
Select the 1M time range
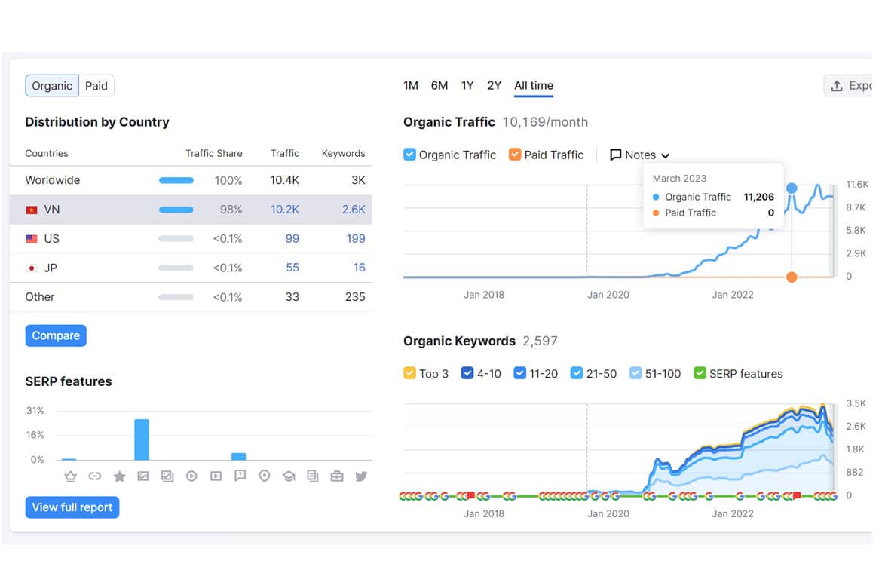point(411,85)
